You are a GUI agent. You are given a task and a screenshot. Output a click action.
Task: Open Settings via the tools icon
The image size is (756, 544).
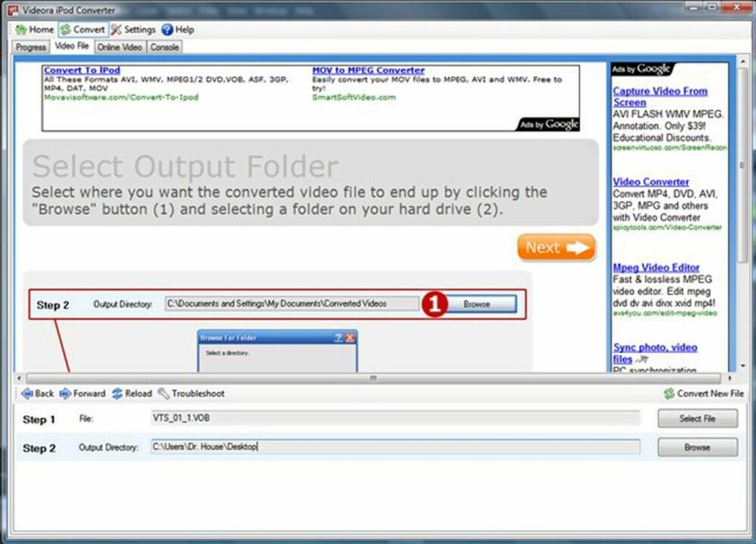(116, 30)
